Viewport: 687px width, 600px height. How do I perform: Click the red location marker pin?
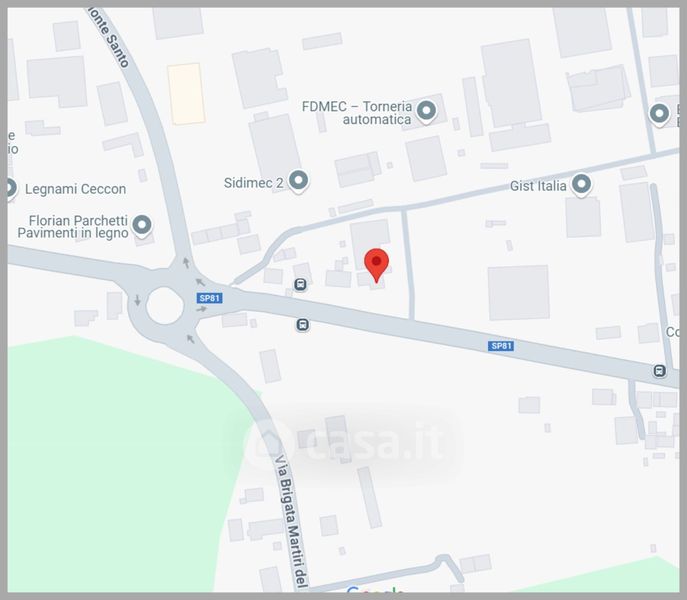[x=376, y=265]
